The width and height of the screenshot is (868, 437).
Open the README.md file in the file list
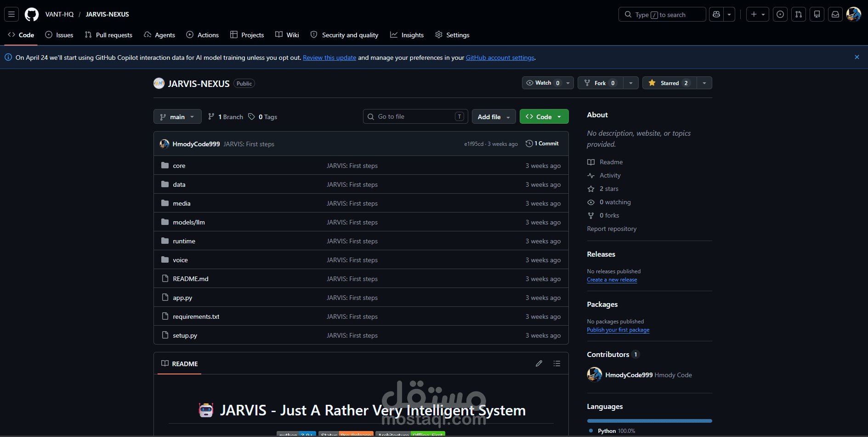click(191, 279)
